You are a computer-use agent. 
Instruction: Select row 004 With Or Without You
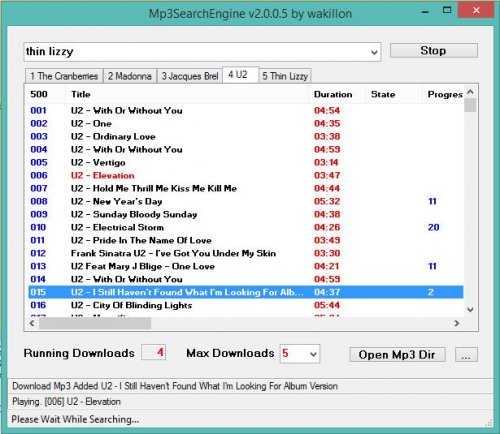click(246, 150)
